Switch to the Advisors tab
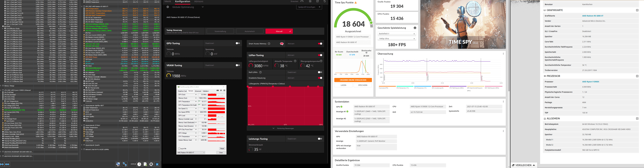Screen dimensions: 644x168 coord(199,2)
